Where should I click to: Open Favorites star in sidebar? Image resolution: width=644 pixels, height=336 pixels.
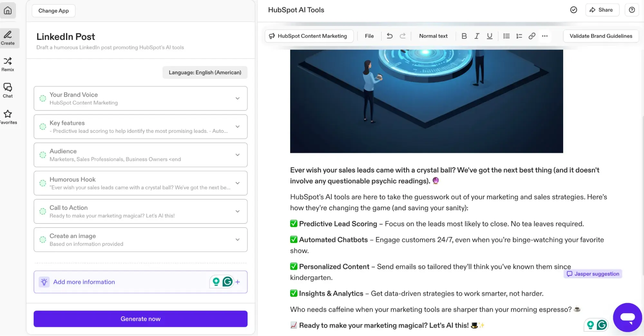[8, 117]
